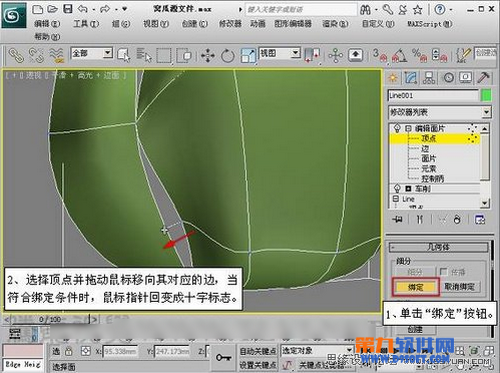Image resolution: width=500 pixels, height=373 pixels.
Task: Toggle the keyboard shortcut override icon
Action: (356, 55)
